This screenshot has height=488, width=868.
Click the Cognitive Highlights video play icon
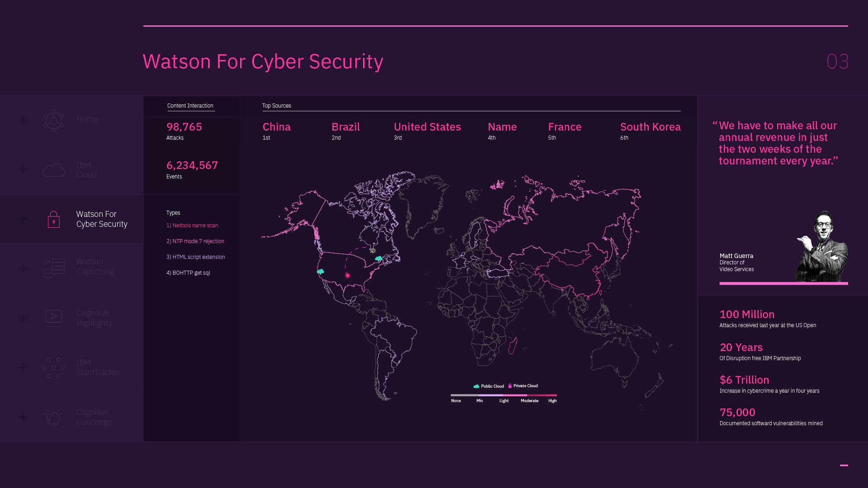pos(54,318)
